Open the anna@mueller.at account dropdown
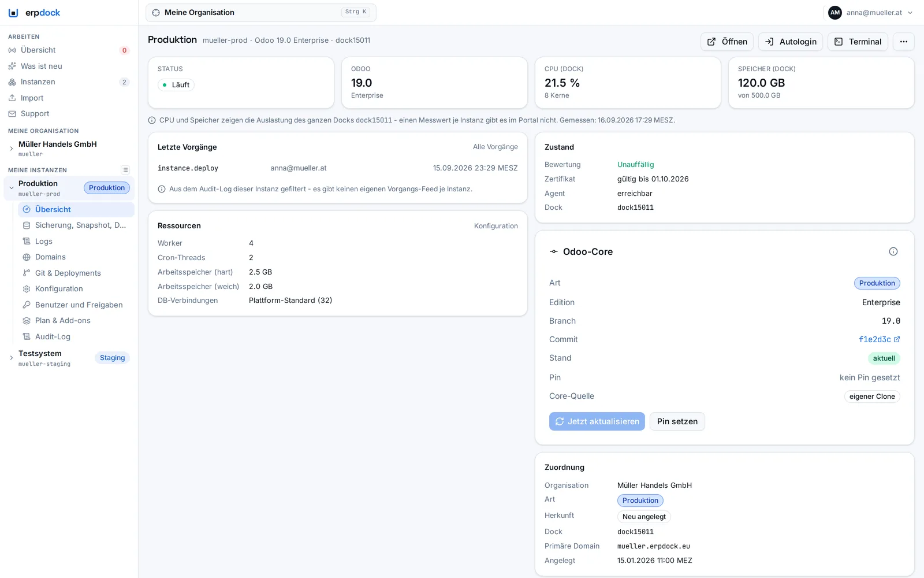Viewport: 924px width, 578px height. pos(870,13)
